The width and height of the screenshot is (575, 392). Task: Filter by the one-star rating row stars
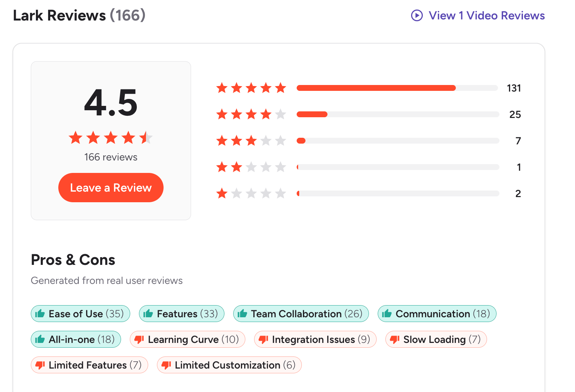[x=251, y=193]
